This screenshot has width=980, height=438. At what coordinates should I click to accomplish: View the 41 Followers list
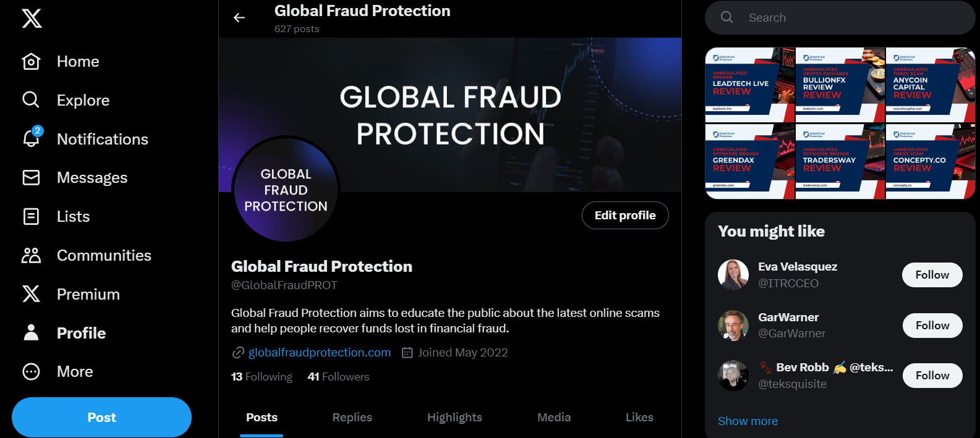pyautogui.click(x=338, y=377)
